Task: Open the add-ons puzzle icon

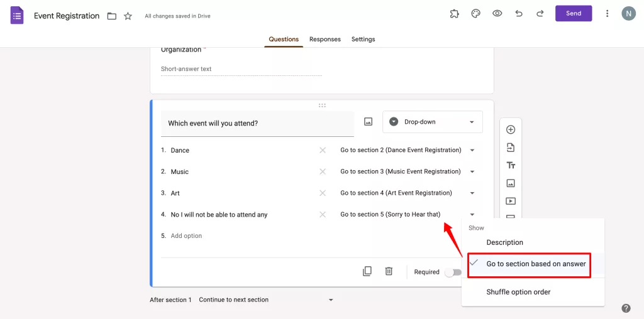Action: click(x=455, y=14)
